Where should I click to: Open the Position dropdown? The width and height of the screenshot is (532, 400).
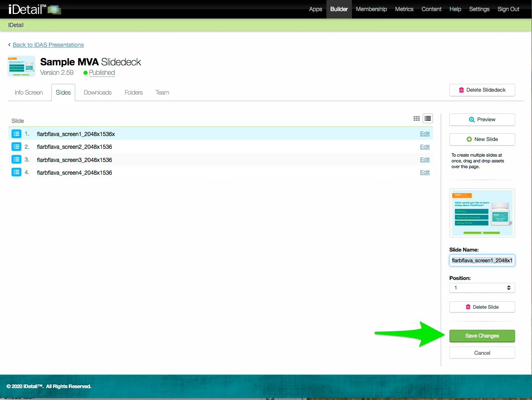click(x=482, y=288)
